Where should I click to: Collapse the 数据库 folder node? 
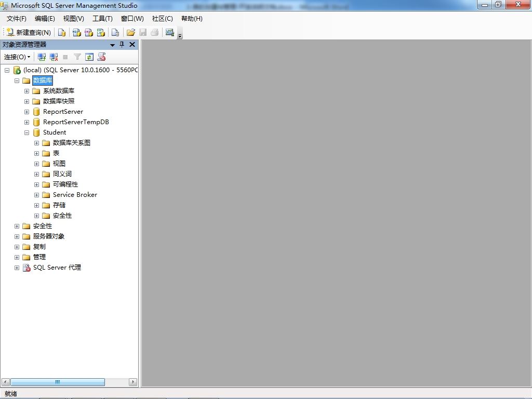coord(17,81)
